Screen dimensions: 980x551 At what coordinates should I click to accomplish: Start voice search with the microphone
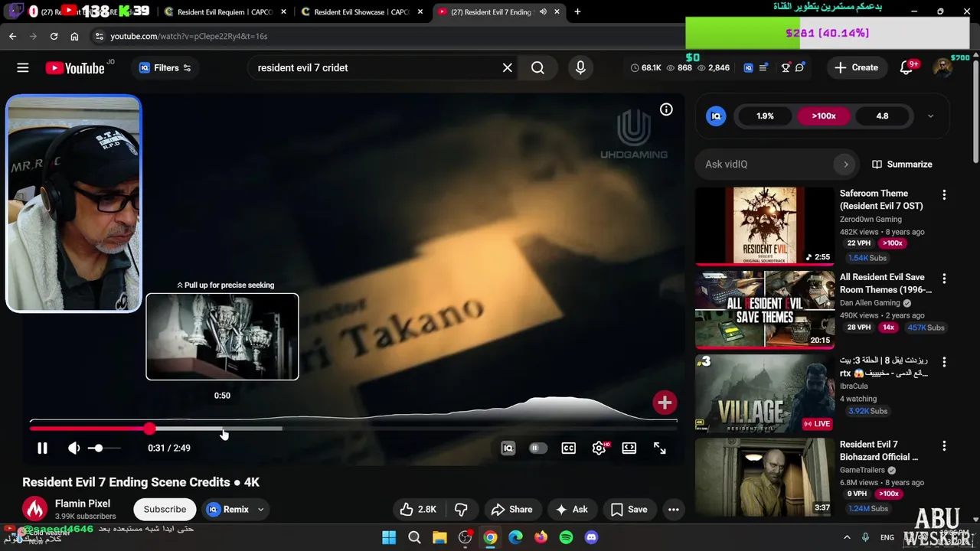click(x=580, y=68)
